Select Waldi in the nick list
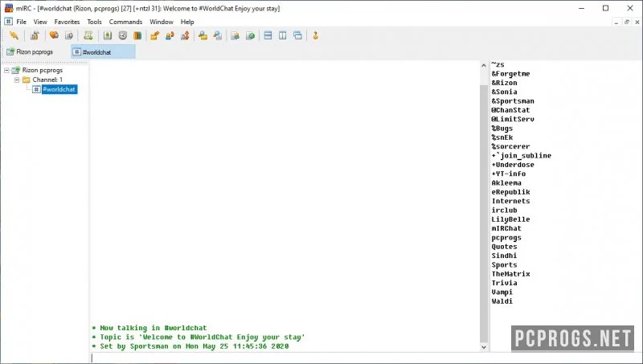 pos(502,301)
